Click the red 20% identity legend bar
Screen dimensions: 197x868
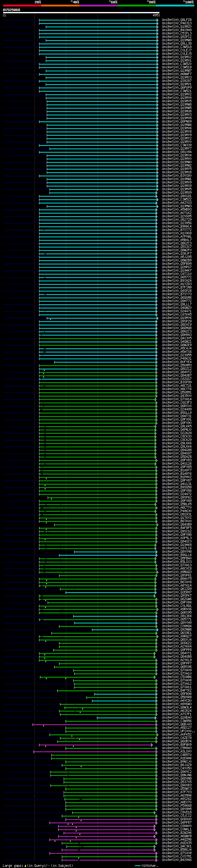(x=22, y=6)
